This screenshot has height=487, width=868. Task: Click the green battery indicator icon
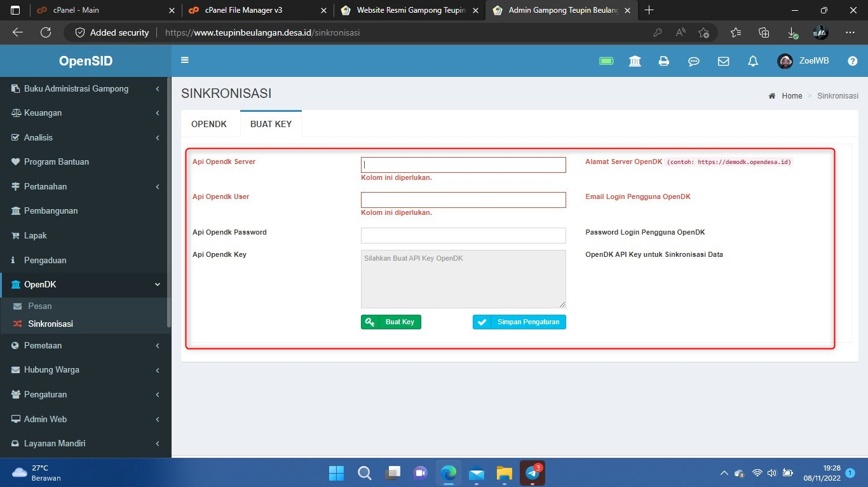click(x=606, y=60)
